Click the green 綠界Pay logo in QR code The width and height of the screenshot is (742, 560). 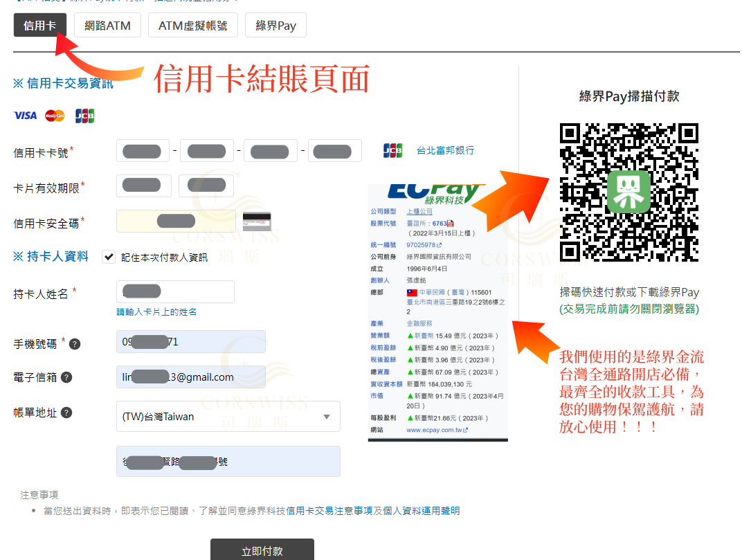(629, 192)
